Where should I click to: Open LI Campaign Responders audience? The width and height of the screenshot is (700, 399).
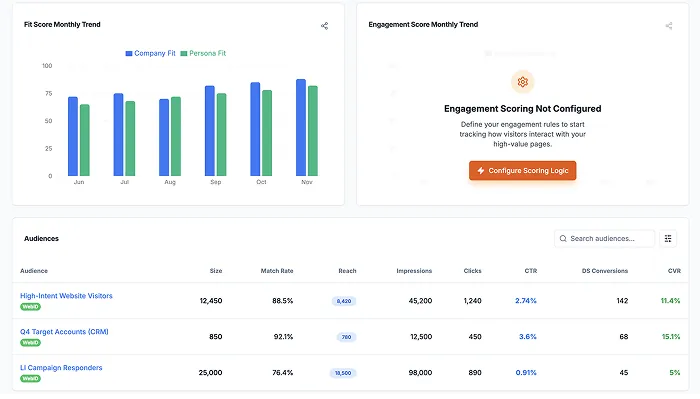(61, 368)
